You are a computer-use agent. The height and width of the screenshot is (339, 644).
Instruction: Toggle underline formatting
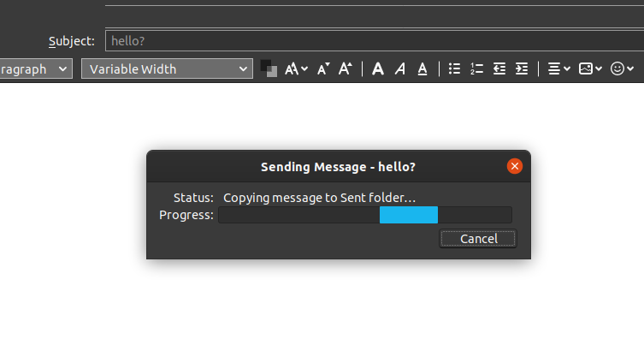point(422,68)
